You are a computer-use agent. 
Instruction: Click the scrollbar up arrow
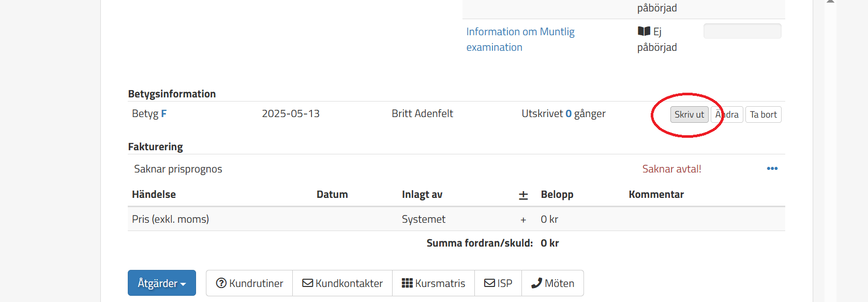pyautogui.click(x=830, y=2)
